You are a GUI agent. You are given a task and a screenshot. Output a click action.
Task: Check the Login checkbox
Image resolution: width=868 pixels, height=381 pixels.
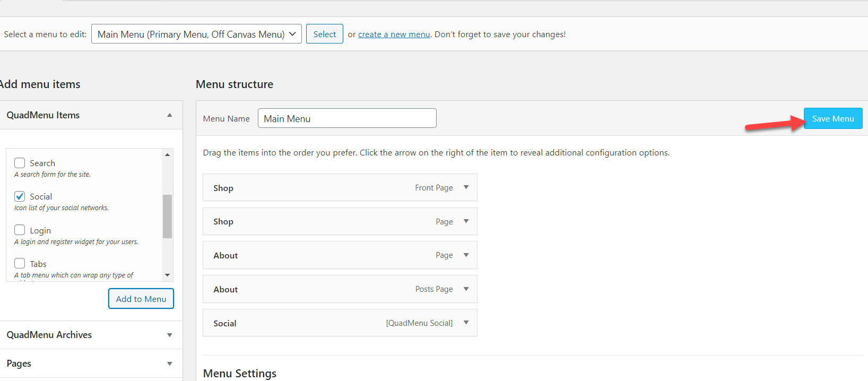(x=20, y=230)
